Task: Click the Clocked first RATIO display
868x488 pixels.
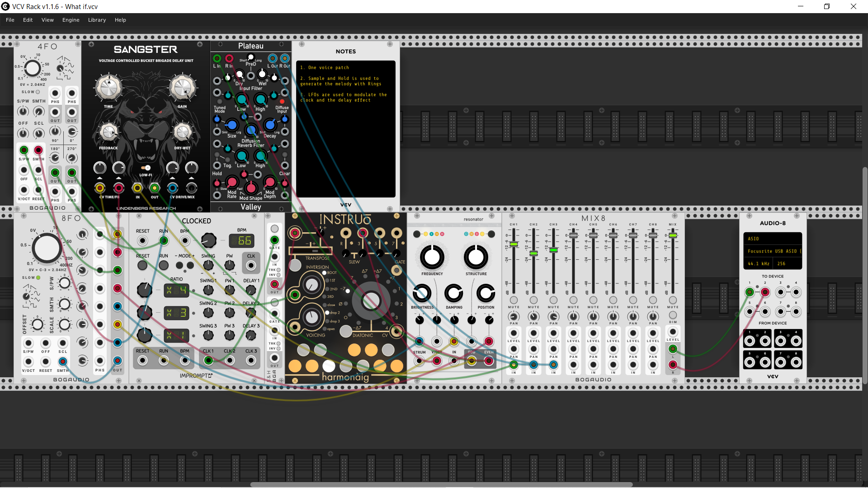Action: (176, 290)
